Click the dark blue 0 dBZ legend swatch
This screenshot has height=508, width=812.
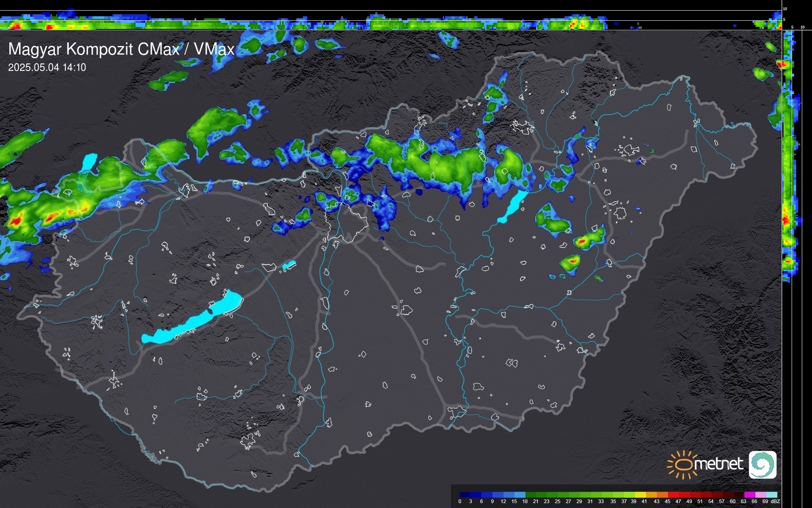(x=465, y=495)
